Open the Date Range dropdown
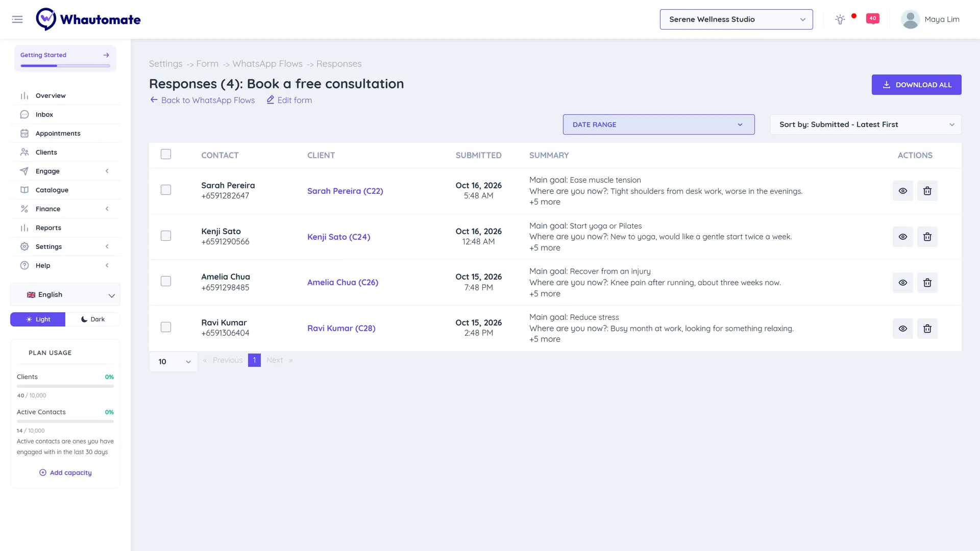Image resolution: width=980 pixels, height=551 pixels. click(658, 124)
